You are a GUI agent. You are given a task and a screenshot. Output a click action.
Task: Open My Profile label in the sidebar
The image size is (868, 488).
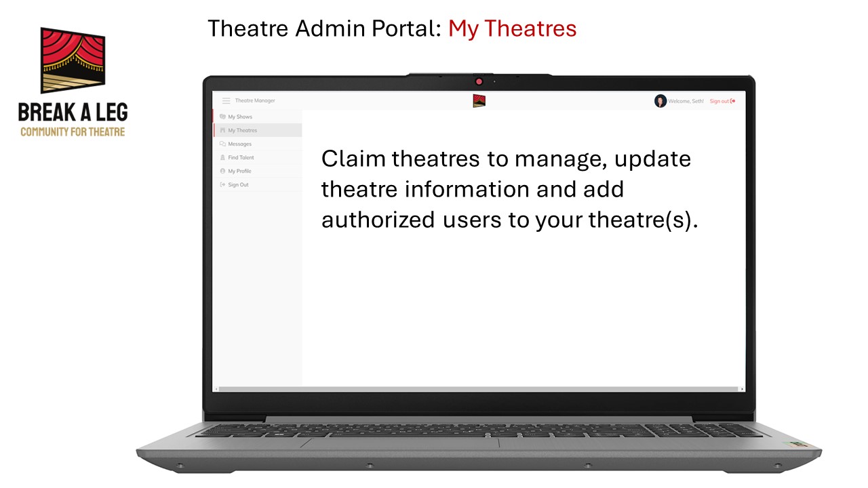click(x=240, y=171)
